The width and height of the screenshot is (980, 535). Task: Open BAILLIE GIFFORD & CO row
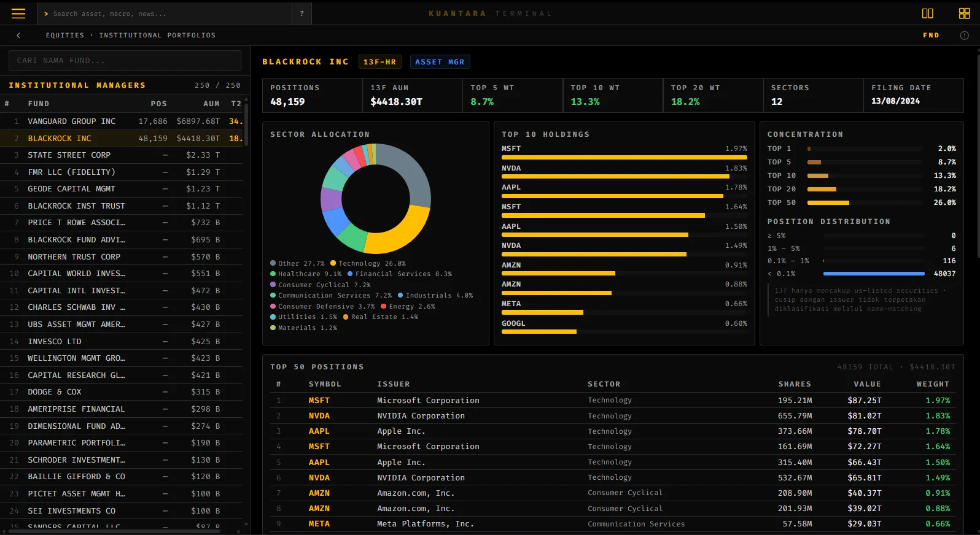pos(123,477)
